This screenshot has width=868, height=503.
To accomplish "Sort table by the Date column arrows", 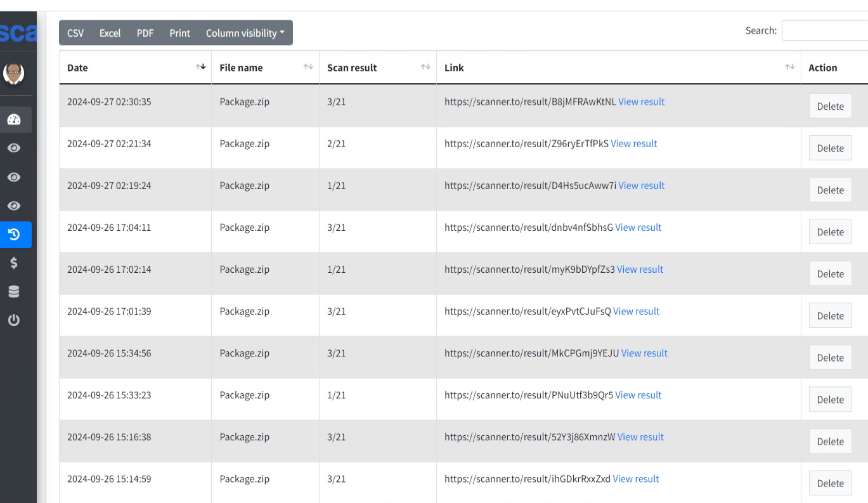I will (201, 67).
